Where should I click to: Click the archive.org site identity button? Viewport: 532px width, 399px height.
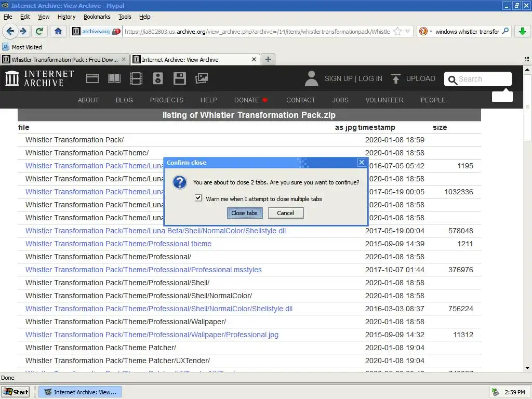(x=96, y=32)
